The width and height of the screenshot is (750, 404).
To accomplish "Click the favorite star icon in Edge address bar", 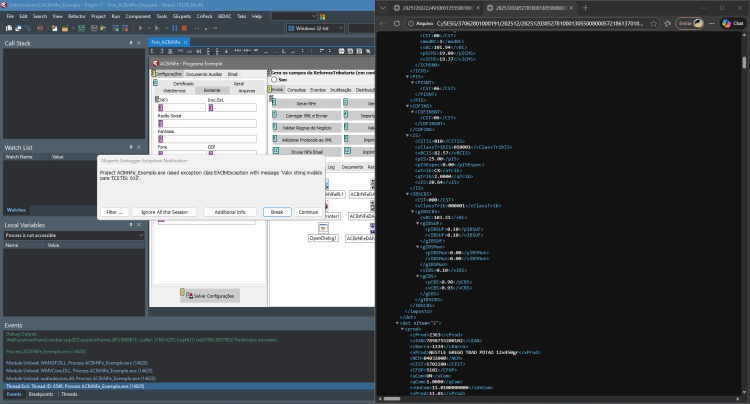I will click(x=654, y=23).
